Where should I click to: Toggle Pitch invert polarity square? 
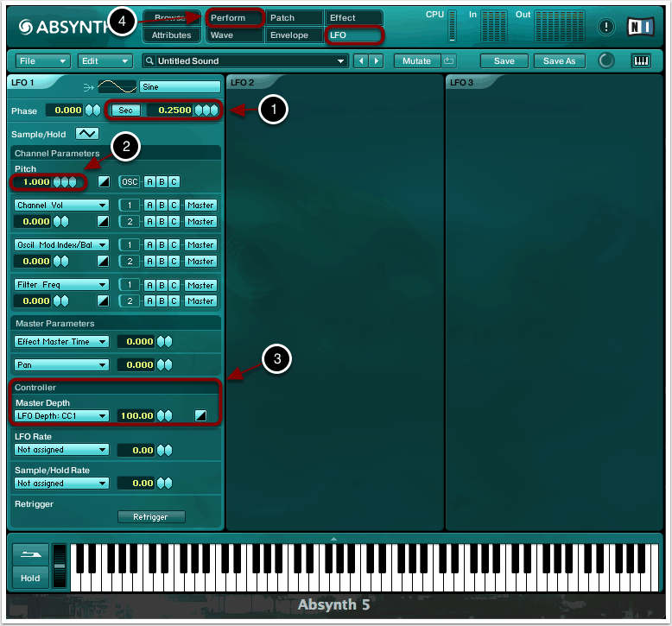[x=104, y=181]
